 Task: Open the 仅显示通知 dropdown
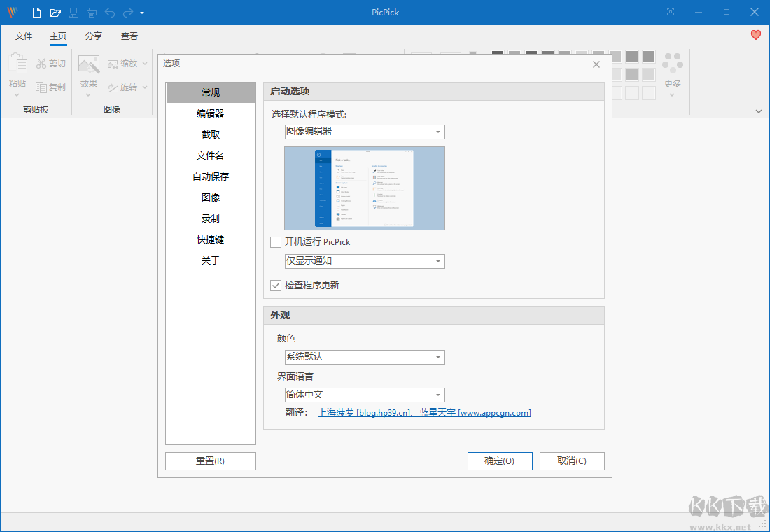pyautogui.click(x=365, y=261)
